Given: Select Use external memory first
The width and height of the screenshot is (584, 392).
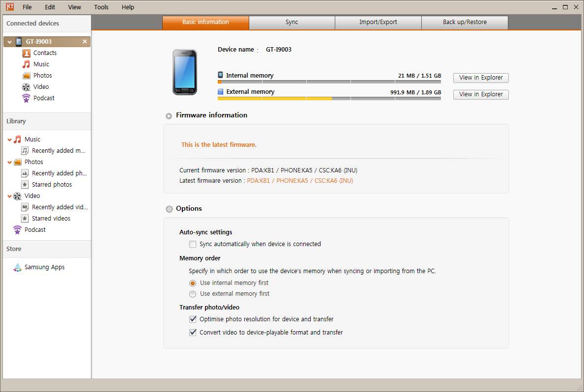Looking at the screenshot, I should (193, 294).
